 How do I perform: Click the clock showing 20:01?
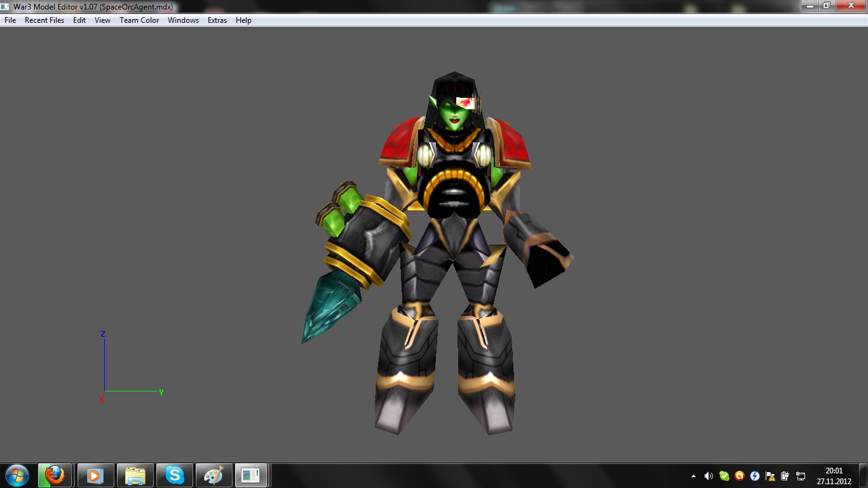(834, 476)
